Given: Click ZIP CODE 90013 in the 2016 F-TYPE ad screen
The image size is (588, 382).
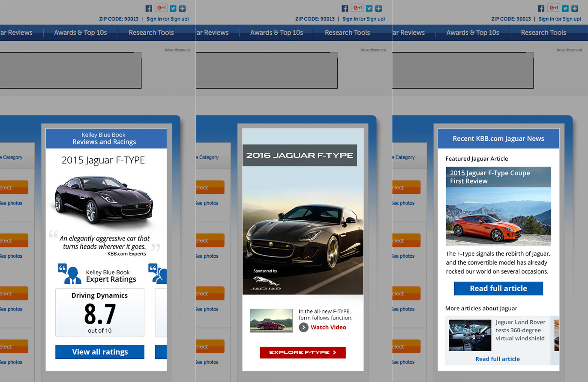Looking at the screenshot, I should click(x=315, y=19).
